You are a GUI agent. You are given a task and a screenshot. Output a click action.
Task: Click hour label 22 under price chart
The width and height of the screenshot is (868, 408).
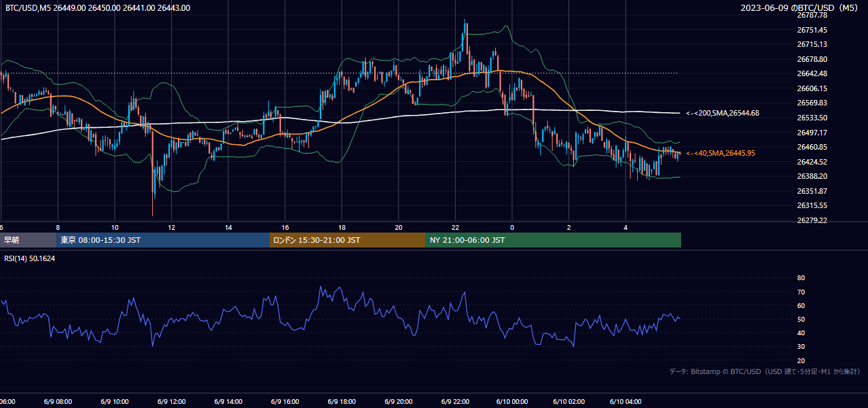456,227
